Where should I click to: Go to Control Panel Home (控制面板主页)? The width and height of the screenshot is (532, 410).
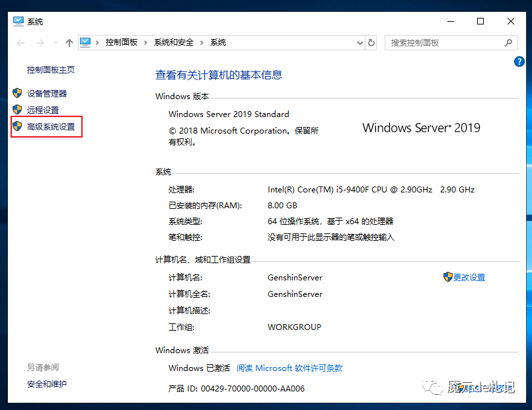(50, 70)
